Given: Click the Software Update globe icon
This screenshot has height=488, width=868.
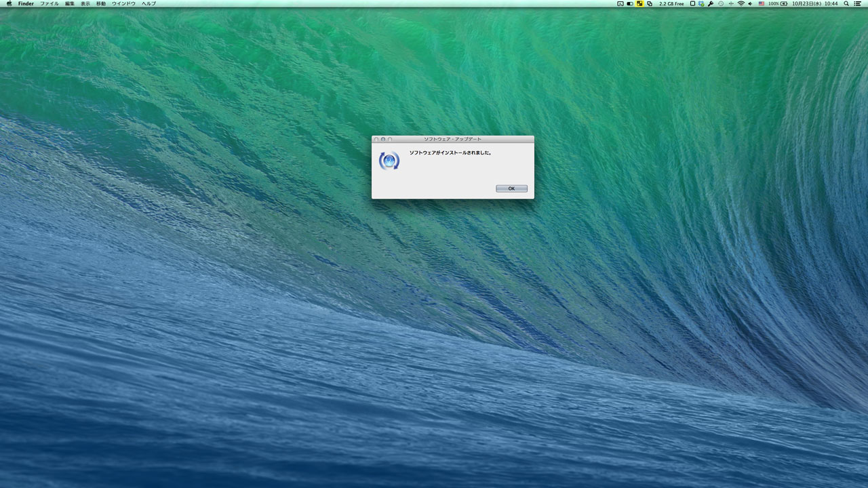Looking at the screenshot, I should pyautogui.click(x=389, y=161).
